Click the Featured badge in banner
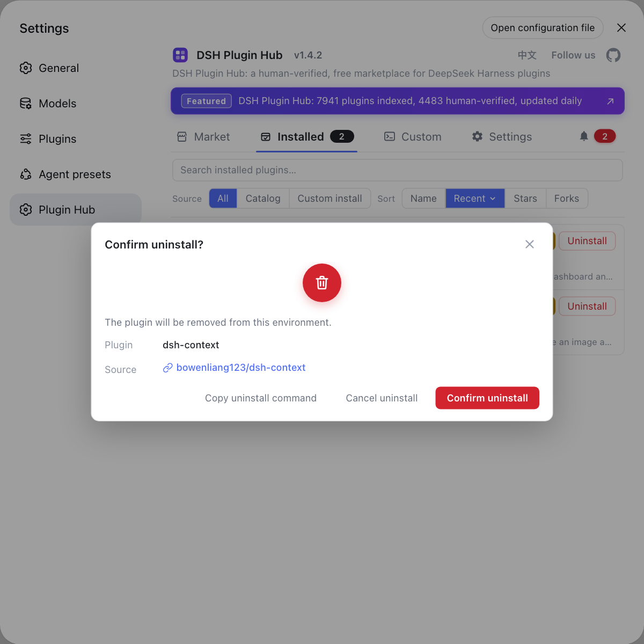This screenshot has width=644, height=644. tap(207, 101)
